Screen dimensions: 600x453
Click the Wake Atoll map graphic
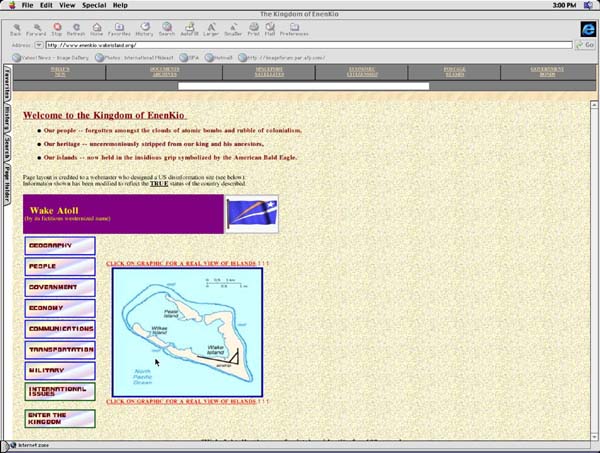click(186, 332)
